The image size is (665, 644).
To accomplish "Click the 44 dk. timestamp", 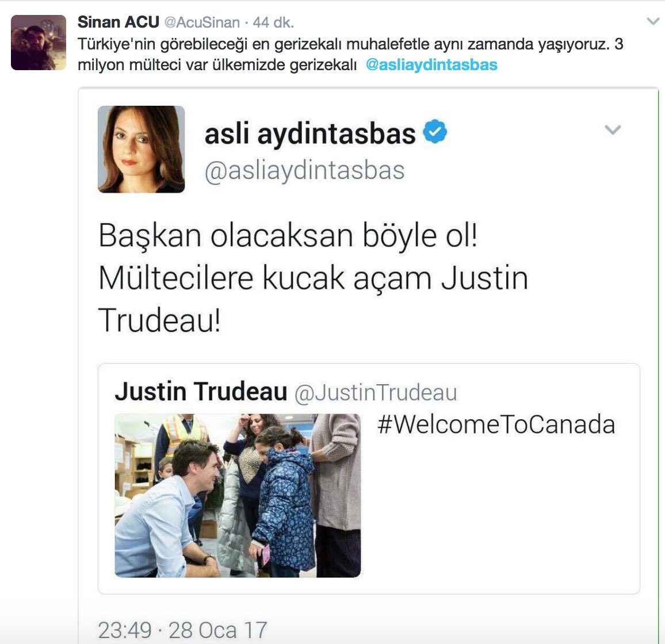I will (273, 22).
